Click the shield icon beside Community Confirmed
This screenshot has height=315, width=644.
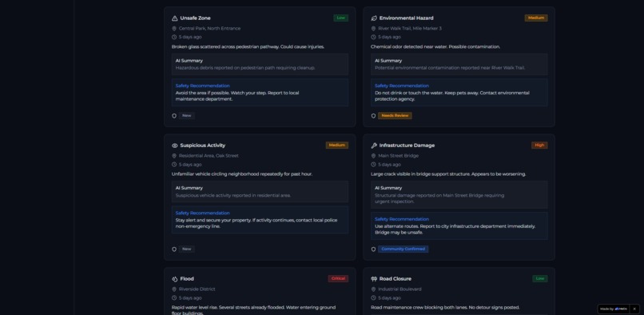point(373,249)
